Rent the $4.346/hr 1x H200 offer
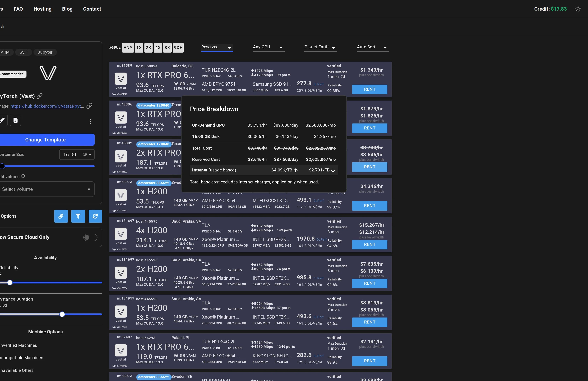The height and width of the screenshot is (381, 588). tap(370, 206)
